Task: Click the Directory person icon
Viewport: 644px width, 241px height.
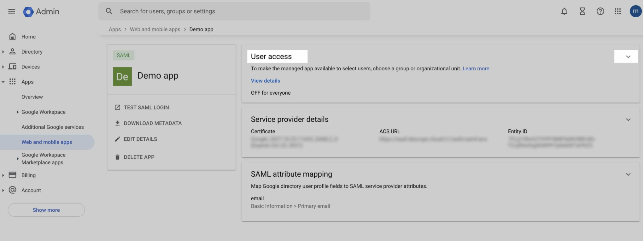Action: coord(12,51)
